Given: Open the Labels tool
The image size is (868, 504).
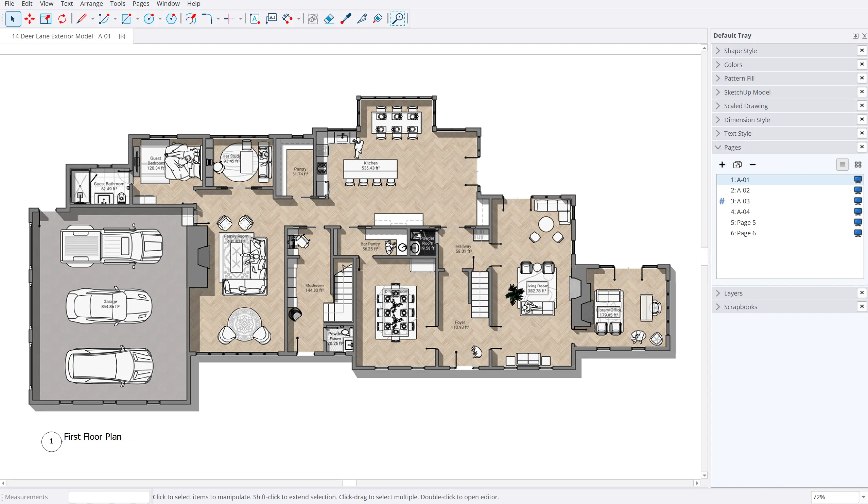Looking at the screenshot, I should (x=271, y=19).
